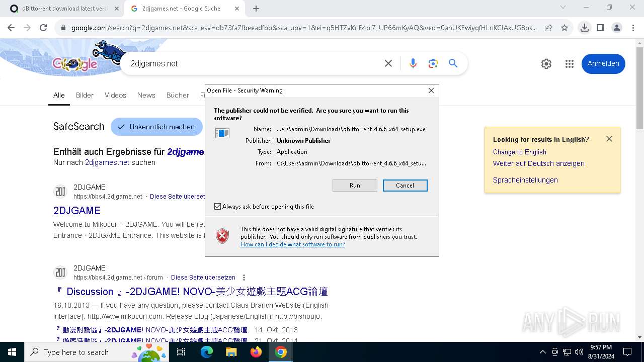Switch to Bücher results
Viewport: 644px width, 362px height.
point(178,95)
